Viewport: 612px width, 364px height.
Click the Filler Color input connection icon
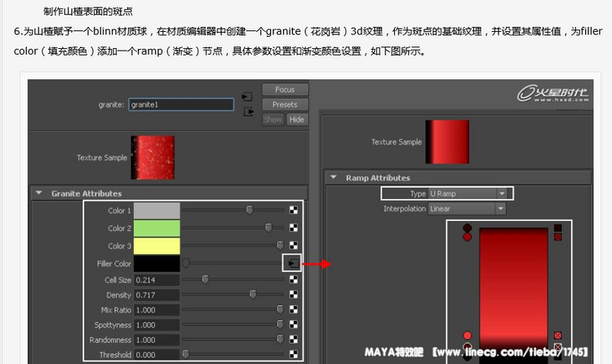point(292,264)
